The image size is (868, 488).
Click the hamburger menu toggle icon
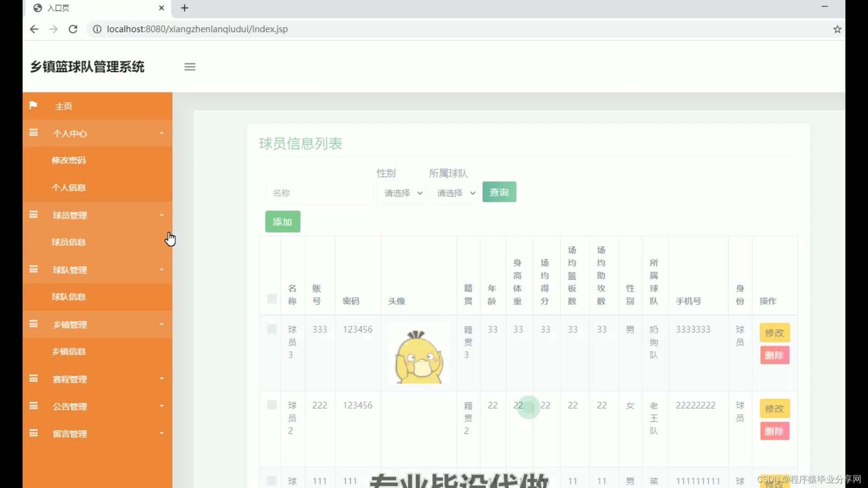(x=190, y=67)
